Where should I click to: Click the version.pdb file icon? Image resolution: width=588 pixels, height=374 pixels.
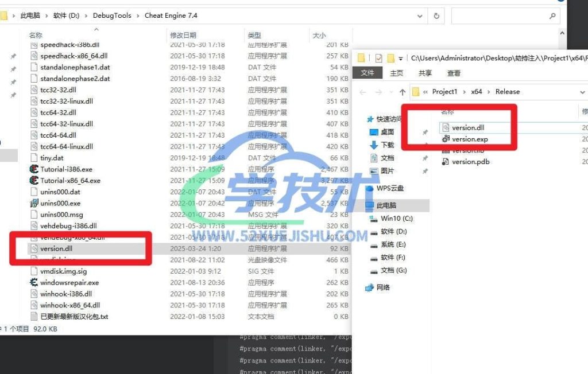pyautogui.click(x=445, y=162)
